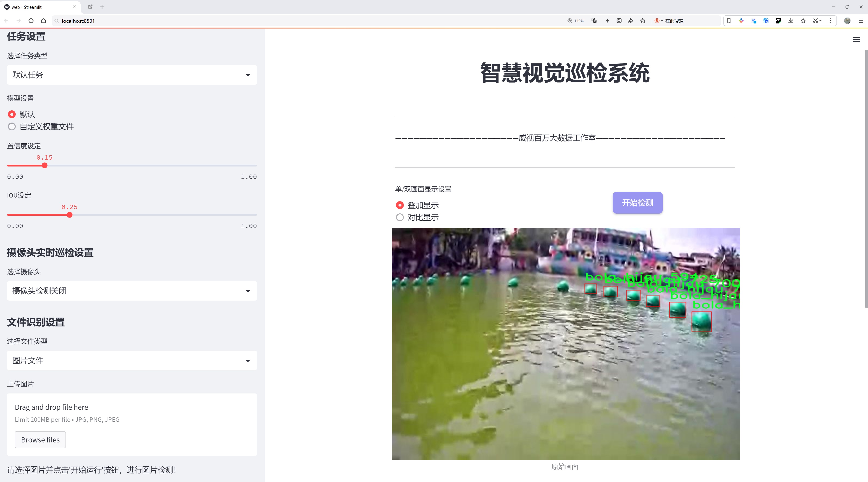Click the vertical three-dot toolbar menu
Image resolution: width=868 pixels, height=482 pixels.
pos(831,21)
